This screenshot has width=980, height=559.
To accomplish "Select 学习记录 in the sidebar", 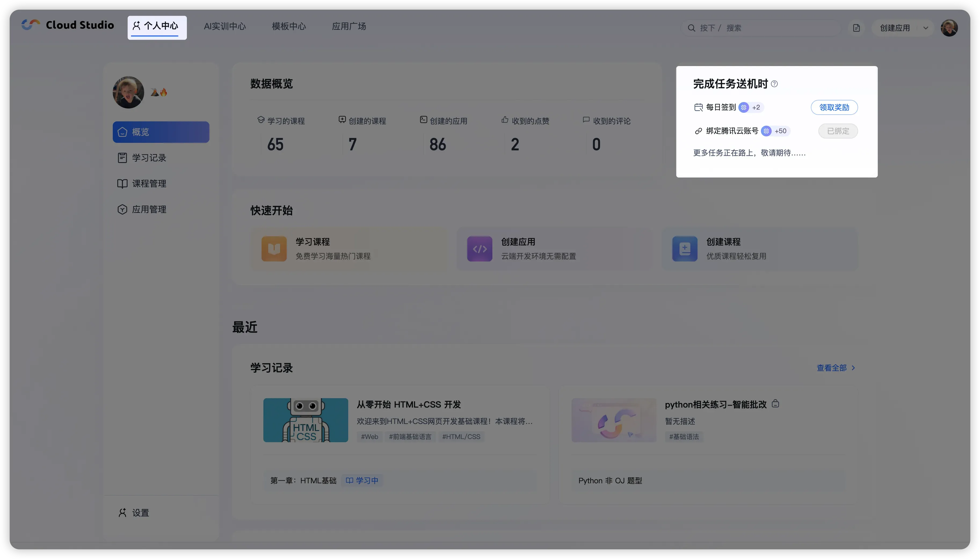I will coord(149,158).
